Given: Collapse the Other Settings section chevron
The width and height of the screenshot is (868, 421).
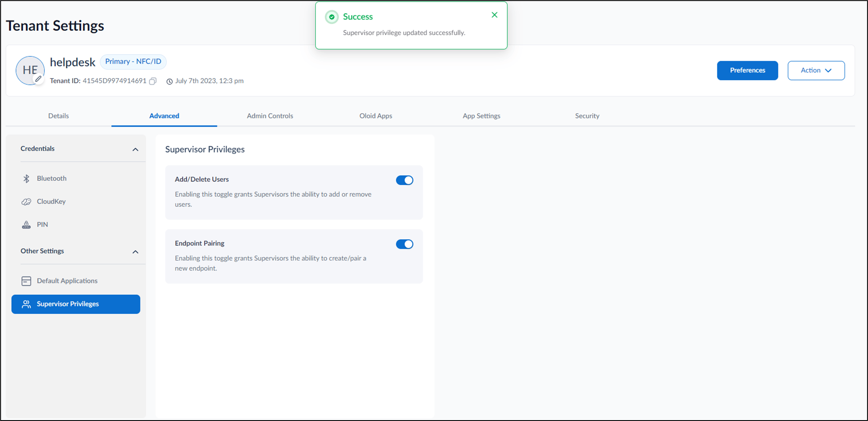Looking at the screenshot, I should pyautogui.click(x=135, y=251).
